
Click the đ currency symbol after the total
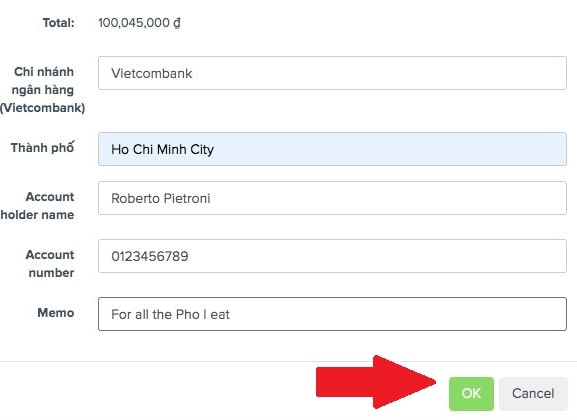(x=177, y=23)
